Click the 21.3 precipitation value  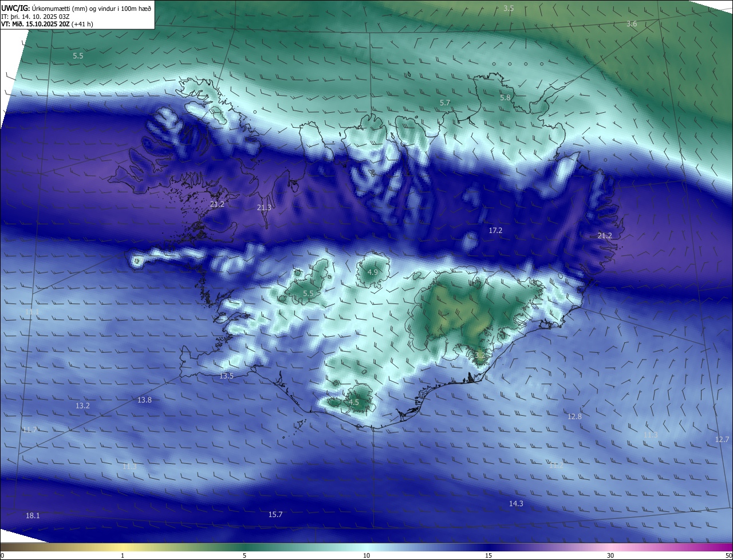tap(264, 208)
